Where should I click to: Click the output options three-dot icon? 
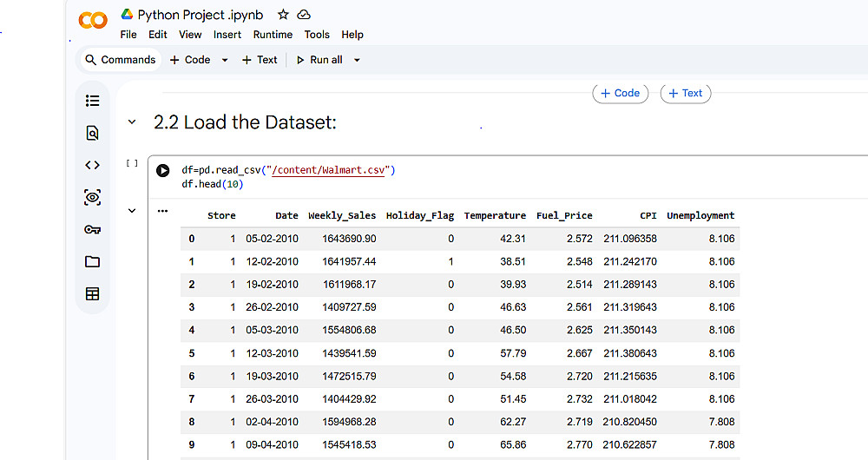(162, 211)
